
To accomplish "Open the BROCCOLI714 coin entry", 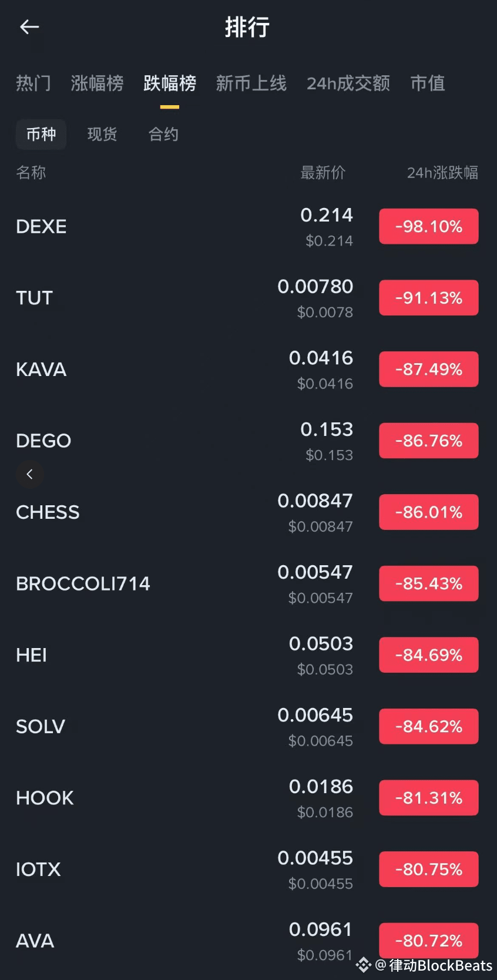I will [248, 583].
